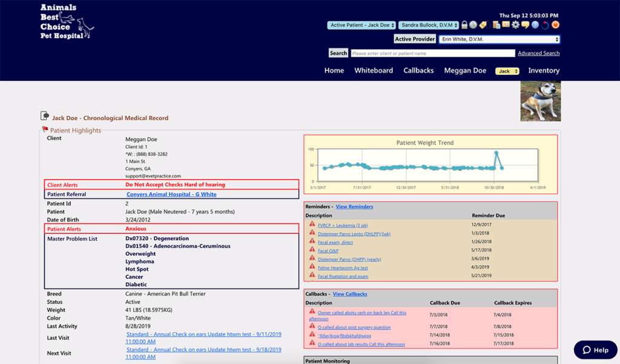Go to the Whiteboard menu
This screenshot has width=620, height=364.
click(374, 71)
